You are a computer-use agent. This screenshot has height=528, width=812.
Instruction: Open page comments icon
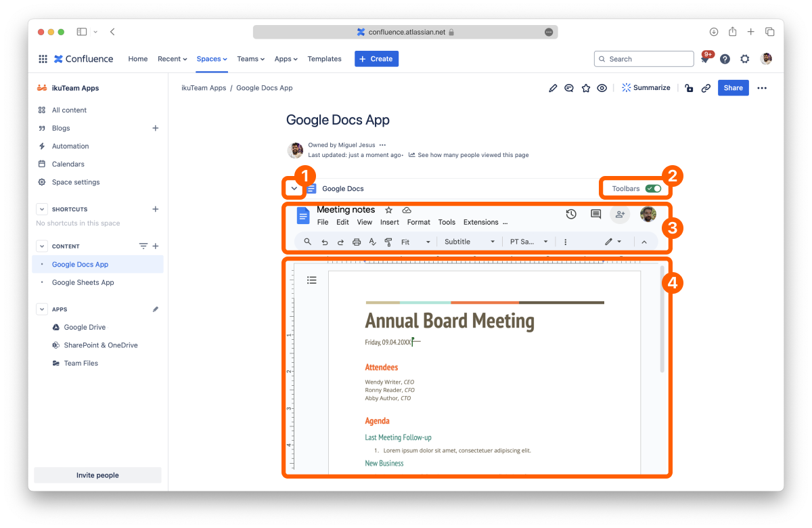(569, 88)
